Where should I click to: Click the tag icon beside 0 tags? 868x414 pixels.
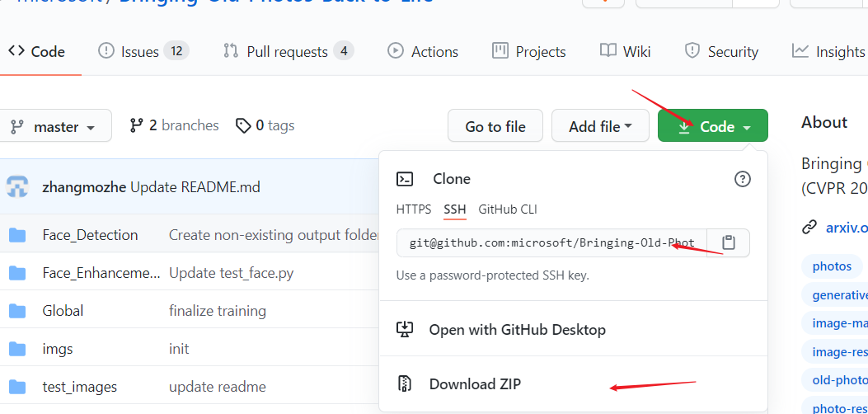point(243,126)
